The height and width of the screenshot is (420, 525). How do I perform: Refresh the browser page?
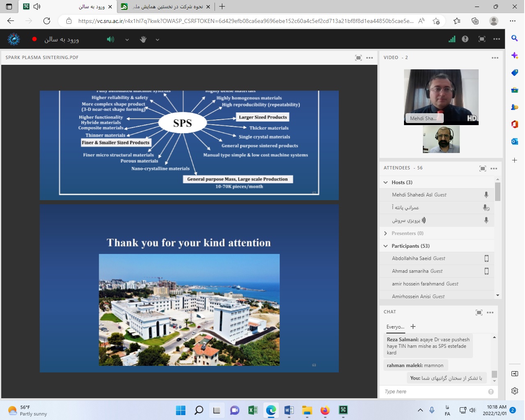47,21
